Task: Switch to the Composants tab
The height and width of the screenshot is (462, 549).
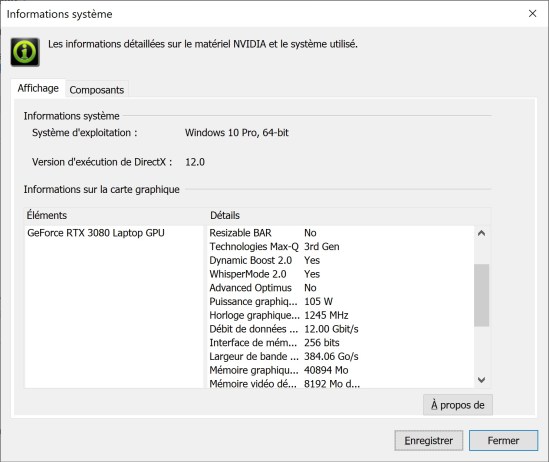Action: click(x=97, y=90)
